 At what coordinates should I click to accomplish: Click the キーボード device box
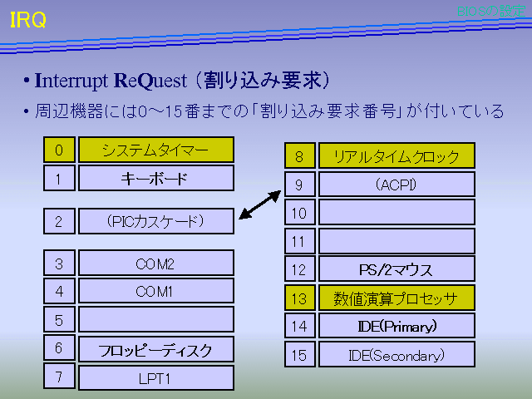(155, 179)
